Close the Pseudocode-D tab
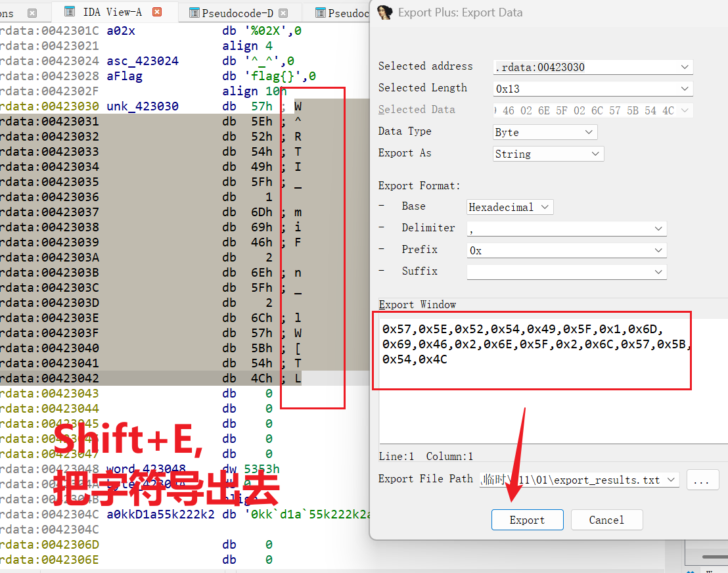Viewport: 728px width, 573px height. (x=283, y=13)
